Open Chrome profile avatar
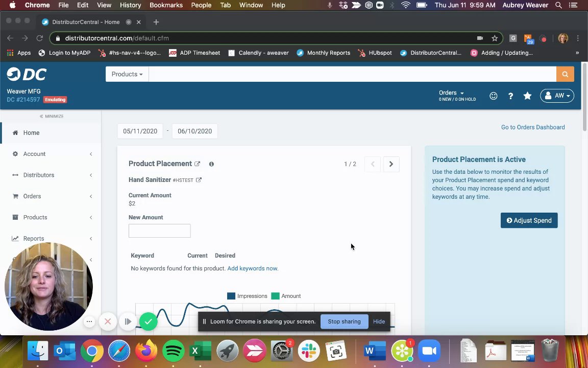 tap(563, 38)
